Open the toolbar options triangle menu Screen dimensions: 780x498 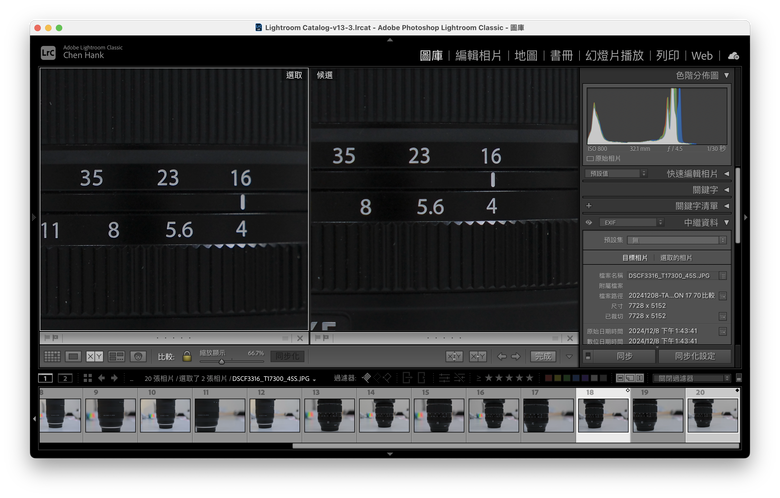569,356
